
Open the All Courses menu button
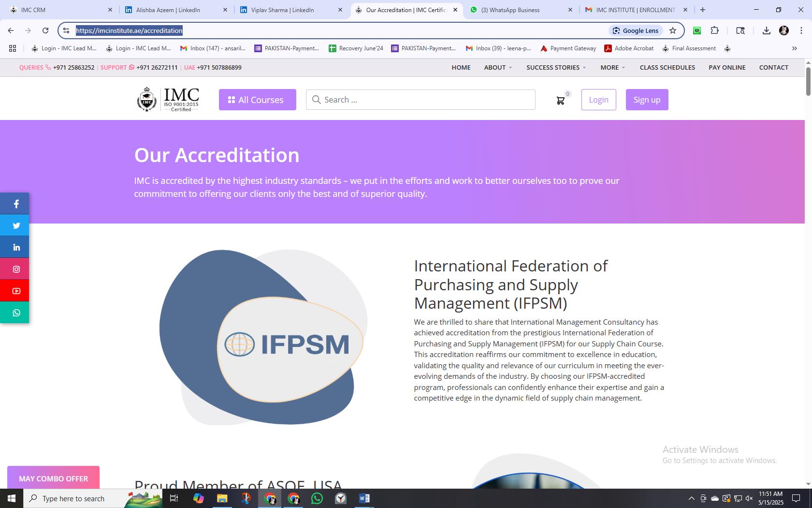(x=258, y=100)
